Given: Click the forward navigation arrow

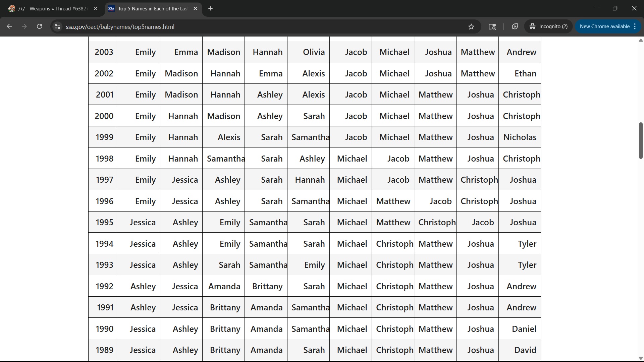Looking at the screenshot, I should coord(24,26).
